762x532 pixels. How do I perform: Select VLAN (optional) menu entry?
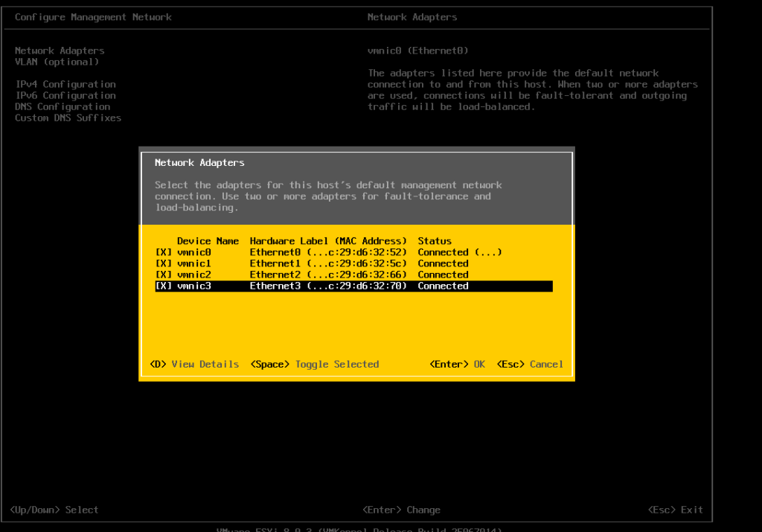[57, 62]
